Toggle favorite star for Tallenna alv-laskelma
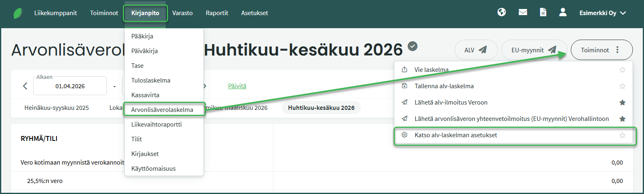 [x=622, y=86]
